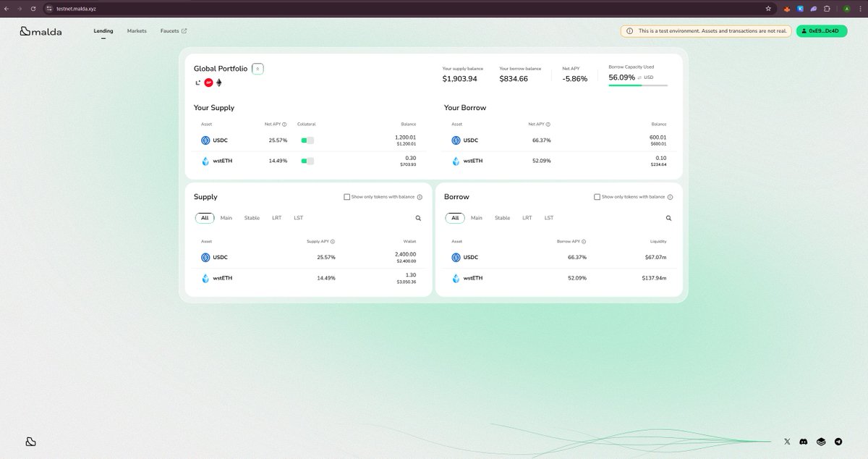Open malda docs stack icon in footer

tap(821, 442)
